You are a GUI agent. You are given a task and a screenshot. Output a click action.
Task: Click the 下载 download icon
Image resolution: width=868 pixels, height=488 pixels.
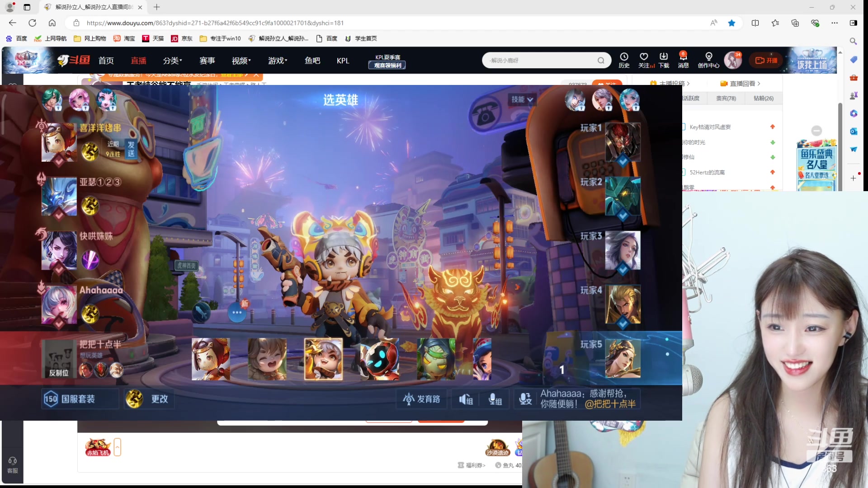click(664, 60)
